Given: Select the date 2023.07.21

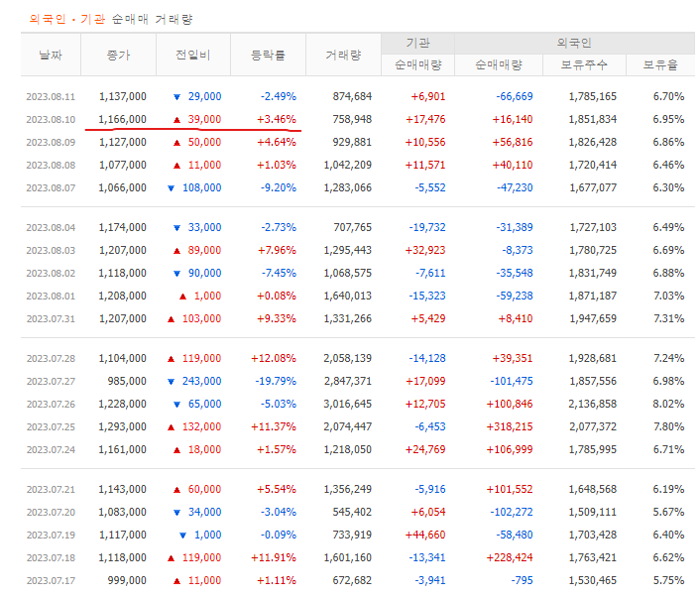Looking at the screenshot, I should pos(51,489).
